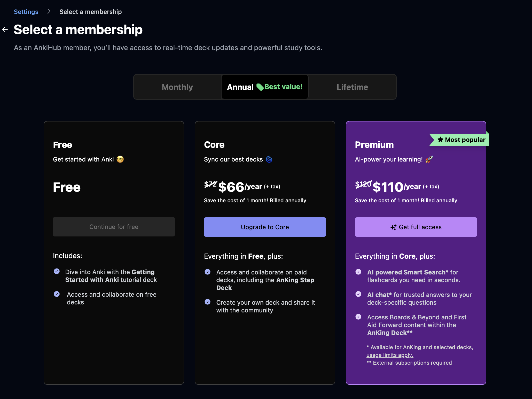Click checkmark next to AnKing Step Deck feature
The height and width of the screenshot is (399, 532).
click(208, 272)
